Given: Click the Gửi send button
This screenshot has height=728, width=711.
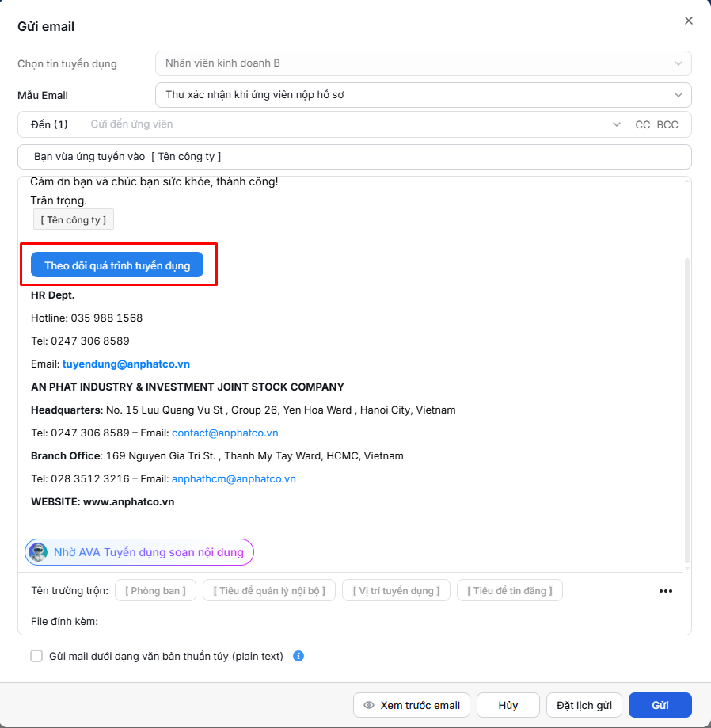Looking at the screenshot, I should (x=660, y=705).
